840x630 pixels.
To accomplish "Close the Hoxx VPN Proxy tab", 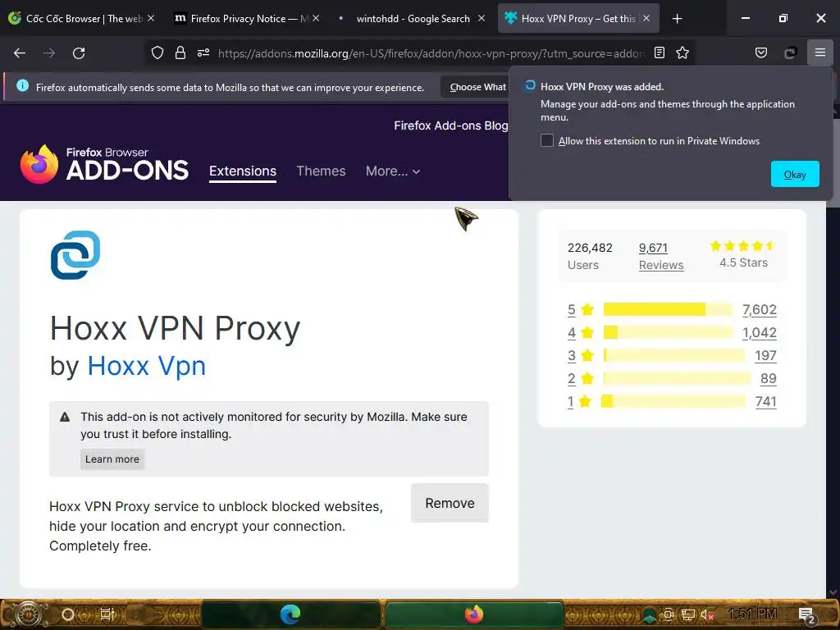I will coord(646,18).
